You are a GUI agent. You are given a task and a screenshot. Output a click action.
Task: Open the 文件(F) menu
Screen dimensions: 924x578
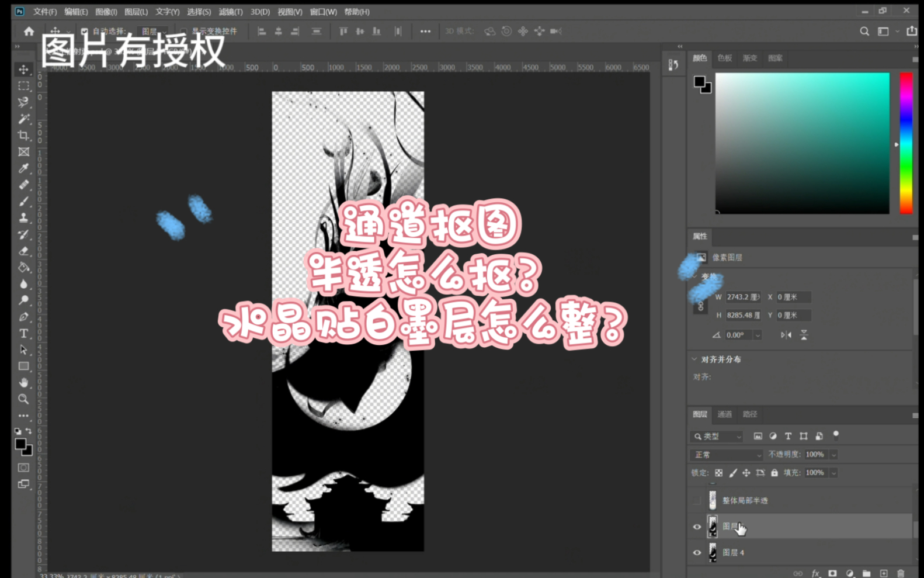click(45, 12)
